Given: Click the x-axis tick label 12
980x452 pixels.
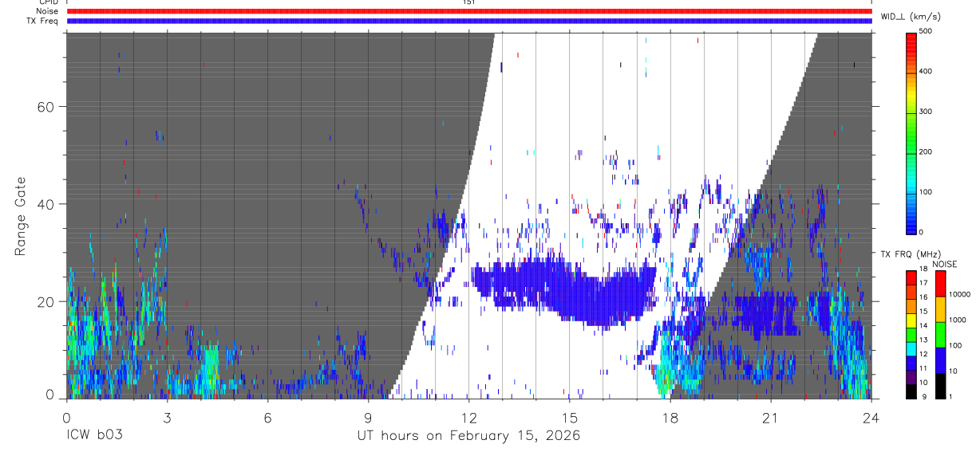Looking at the screenshot, I should point(468,418).
